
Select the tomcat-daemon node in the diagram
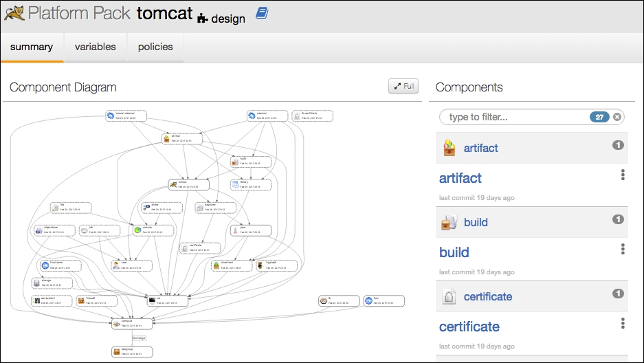tap(126, 115)
